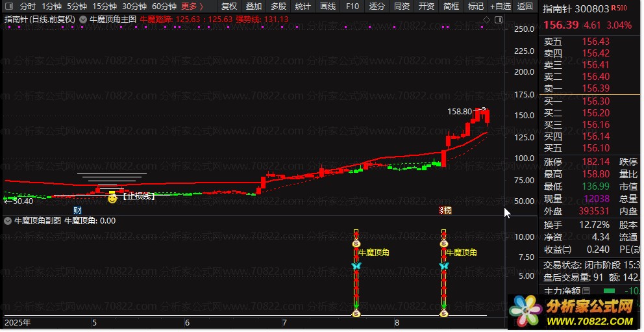Switch to the 5分钟 period
Screen dimensions: 644x332
click(x=77, y=6)
